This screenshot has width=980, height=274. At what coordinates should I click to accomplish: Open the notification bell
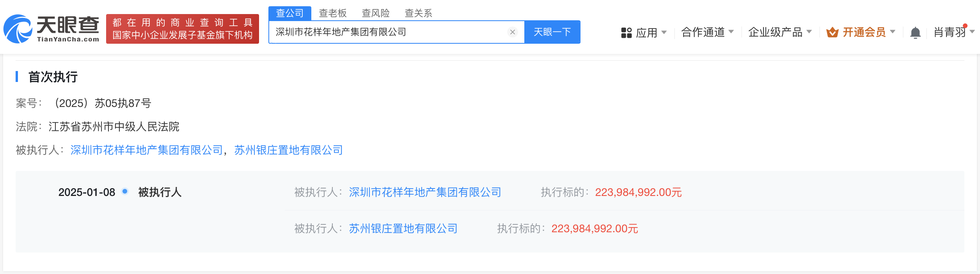[915, 32]
